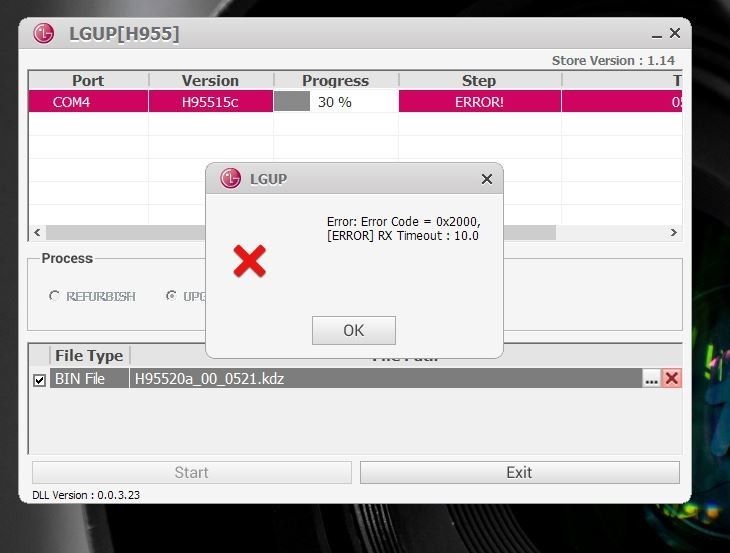The height and width of the screenshot is (553, 730).
Task: Close the LGUP[H955] main window
Action: point(675,33)
